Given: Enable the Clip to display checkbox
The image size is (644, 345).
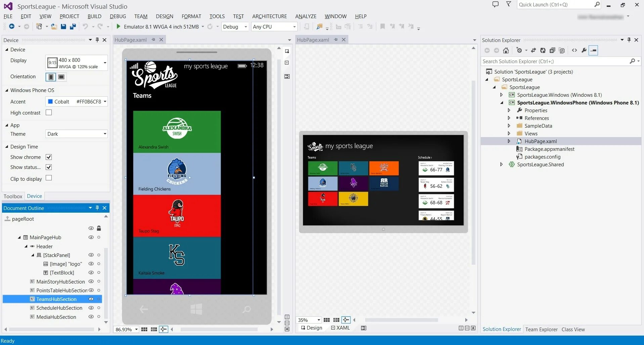Looking at the screenshot, I should [x=49, y=178].
